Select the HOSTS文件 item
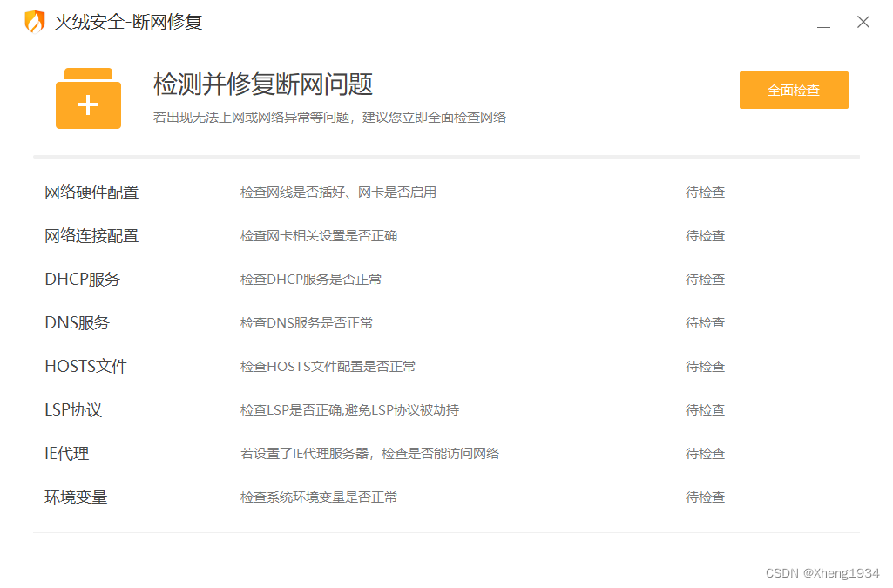The width and height of the screenshot is (893, 588). [x=86, y=367]
